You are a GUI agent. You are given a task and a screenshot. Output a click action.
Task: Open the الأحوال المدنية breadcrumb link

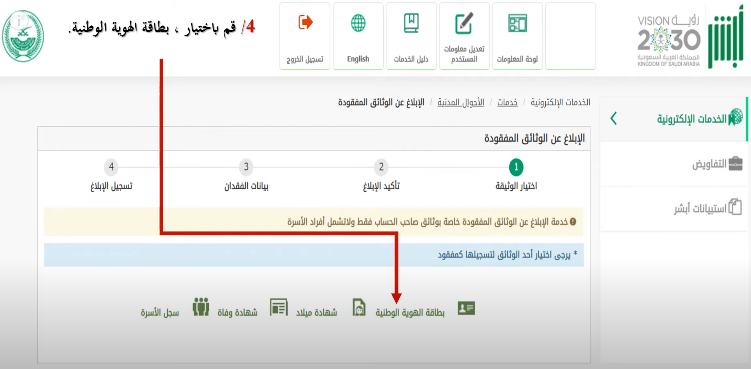pyautogui.click(x=461, y=103)
